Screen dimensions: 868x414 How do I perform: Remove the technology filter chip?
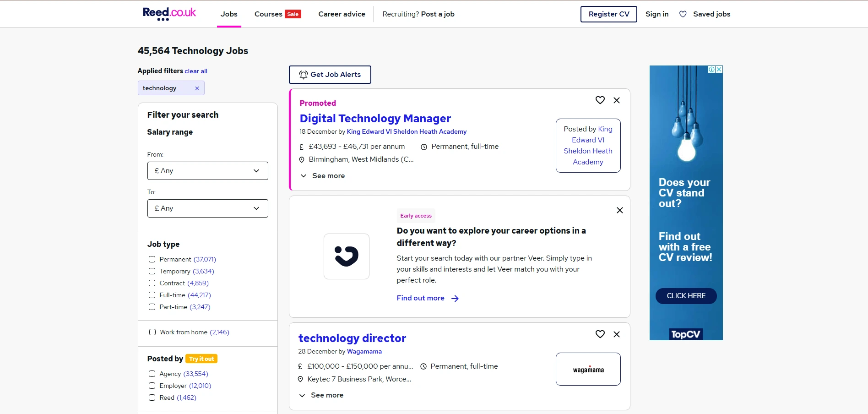pos(197,88)
